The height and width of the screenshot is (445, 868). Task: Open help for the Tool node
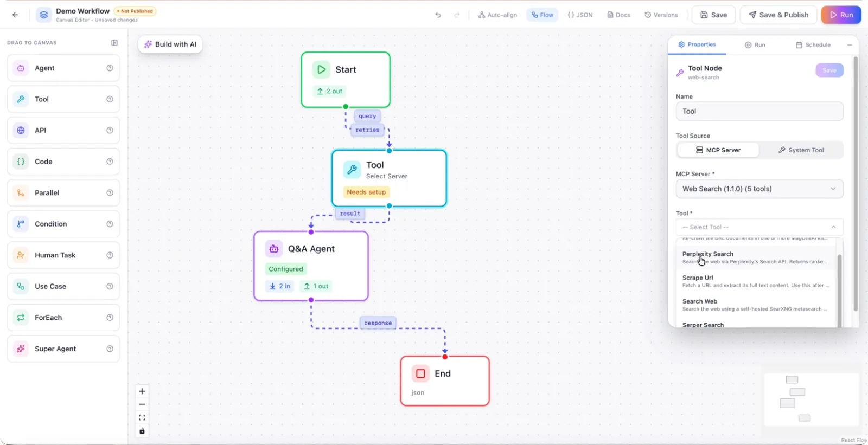tap(110, 99)
